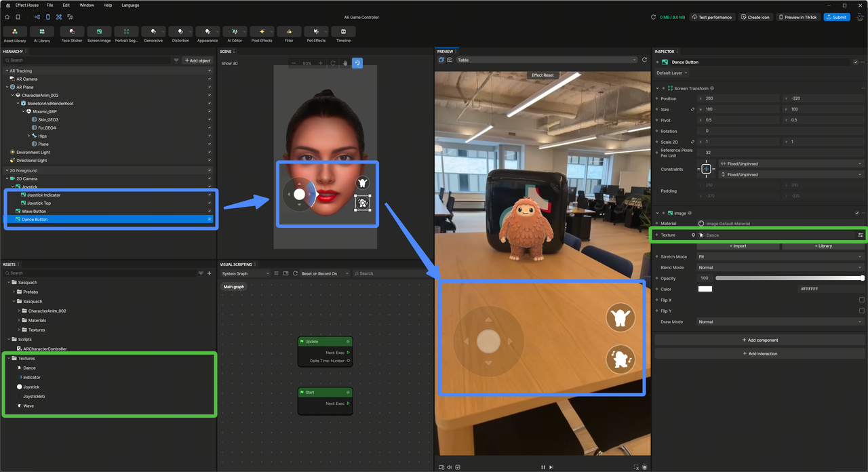
Task: Open the Draw Mode dropdown
Action: (781, 321)
